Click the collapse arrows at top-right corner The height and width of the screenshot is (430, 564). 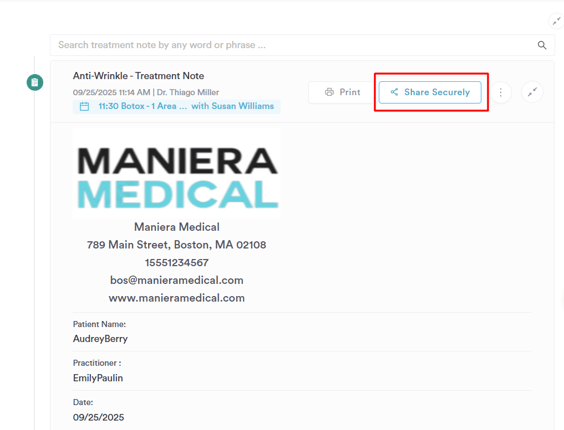pyautogui.click(x=556, y=22)
